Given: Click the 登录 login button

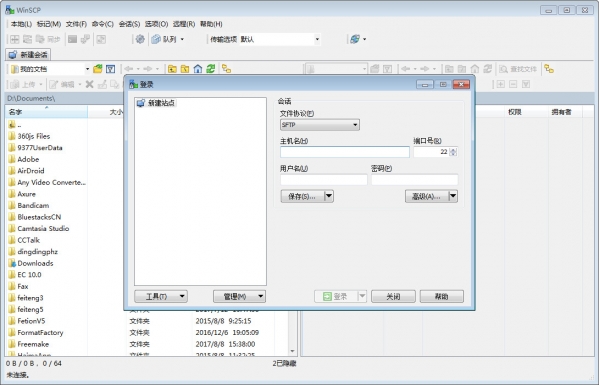Looking at the screenshot, I should click(x=336, y=296).
